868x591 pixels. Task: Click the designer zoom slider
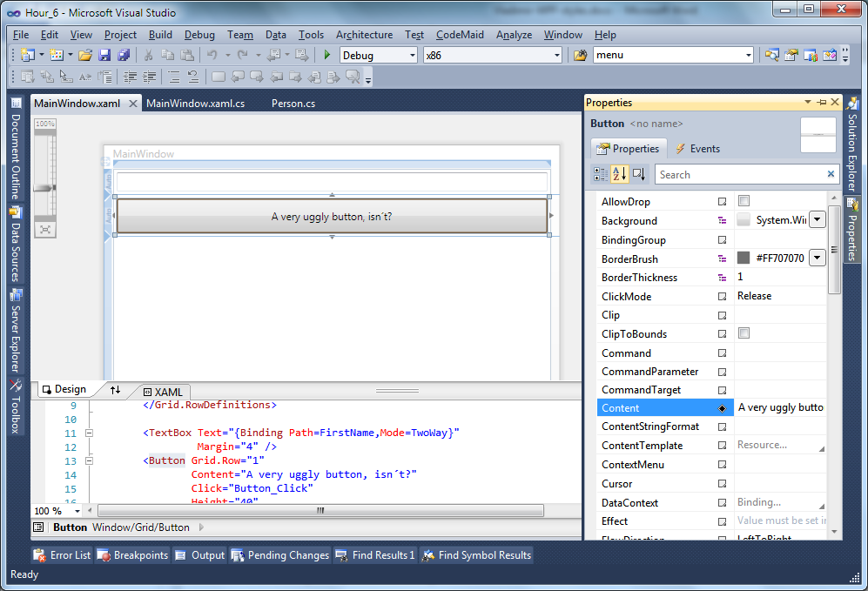pos(45,188)
